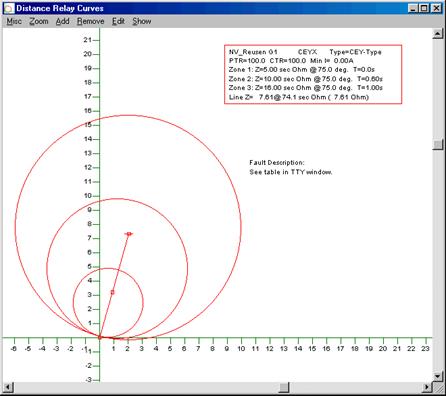Click the 'Type=CEY-Type' legend text

tap(355, 52)
